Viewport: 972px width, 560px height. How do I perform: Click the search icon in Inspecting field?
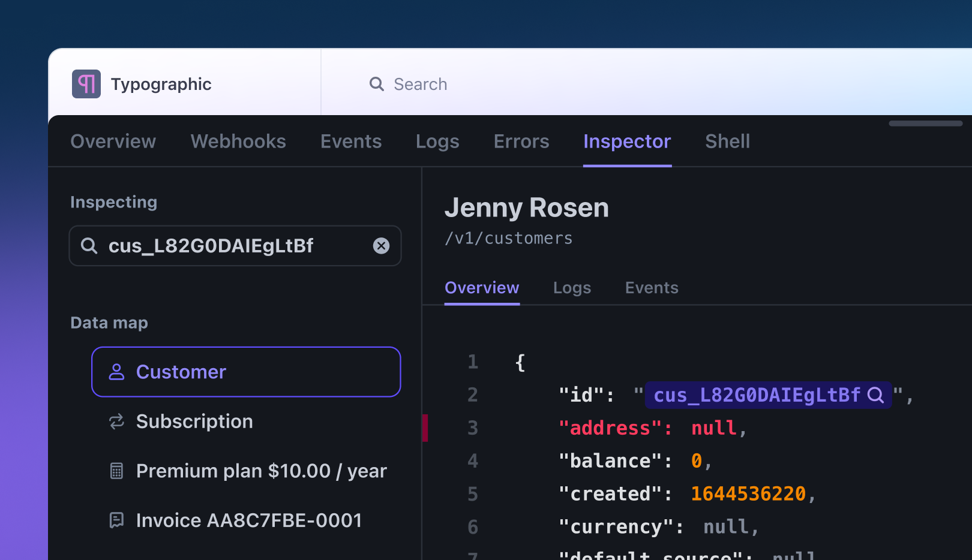89,246
